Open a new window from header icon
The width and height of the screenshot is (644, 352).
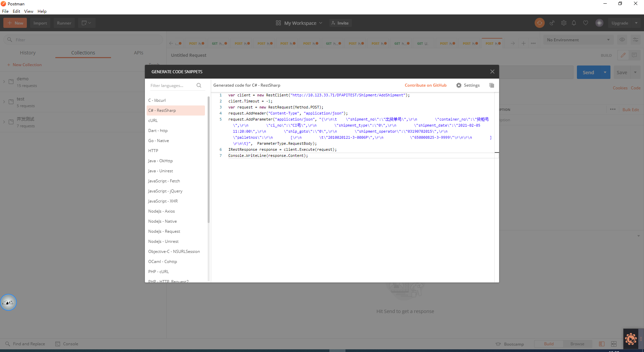[84, 23]
